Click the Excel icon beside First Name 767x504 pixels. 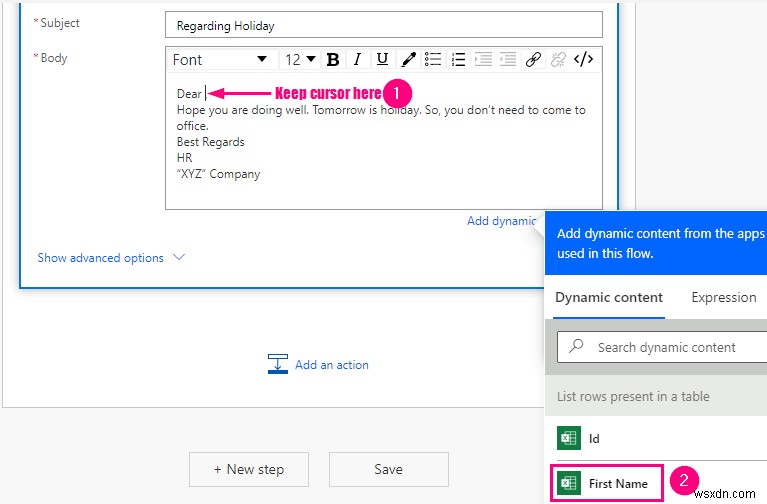(x=569, y=483)
